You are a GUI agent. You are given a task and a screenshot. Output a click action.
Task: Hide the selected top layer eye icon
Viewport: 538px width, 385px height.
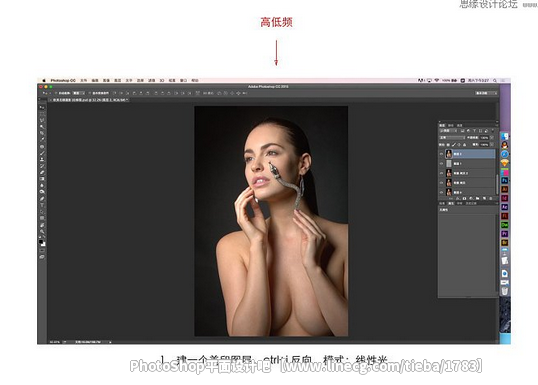(442, 154)
